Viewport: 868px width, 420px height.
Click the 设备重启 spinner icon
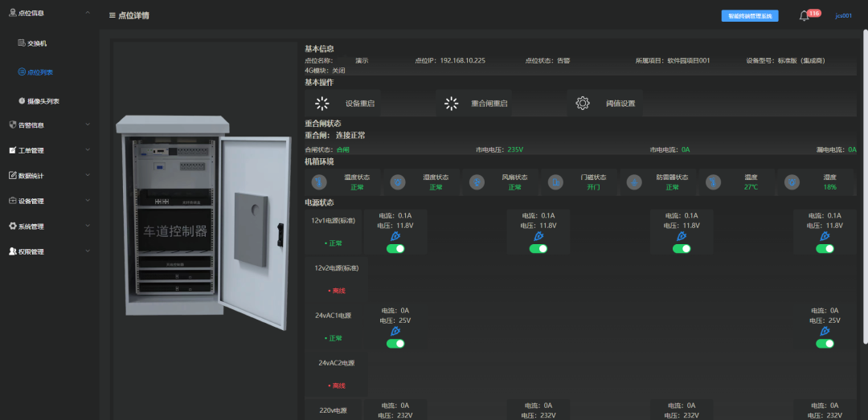322,104
